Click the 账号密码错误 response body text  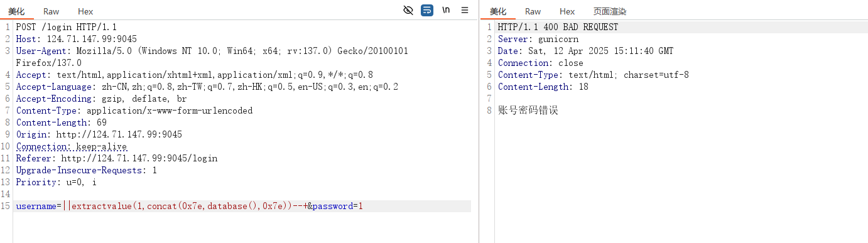coord(528,111)
